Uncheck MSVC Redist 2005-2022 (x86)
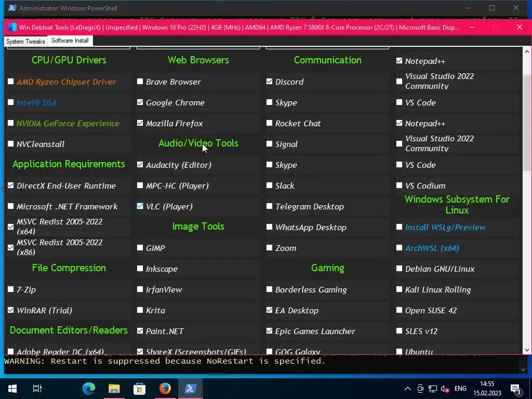Screen dimensions: 532x399 click(10, 247)
